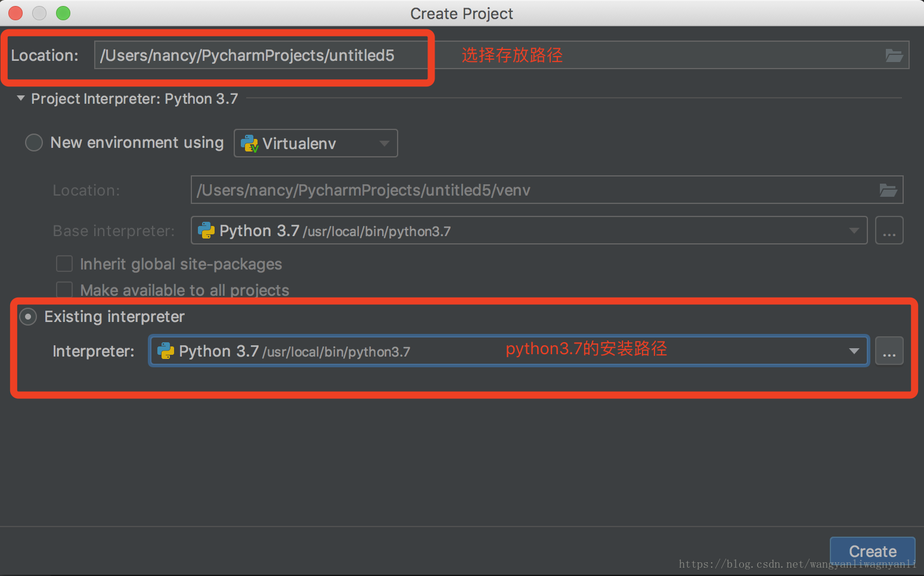Click the project Location path field

[501, 55]
